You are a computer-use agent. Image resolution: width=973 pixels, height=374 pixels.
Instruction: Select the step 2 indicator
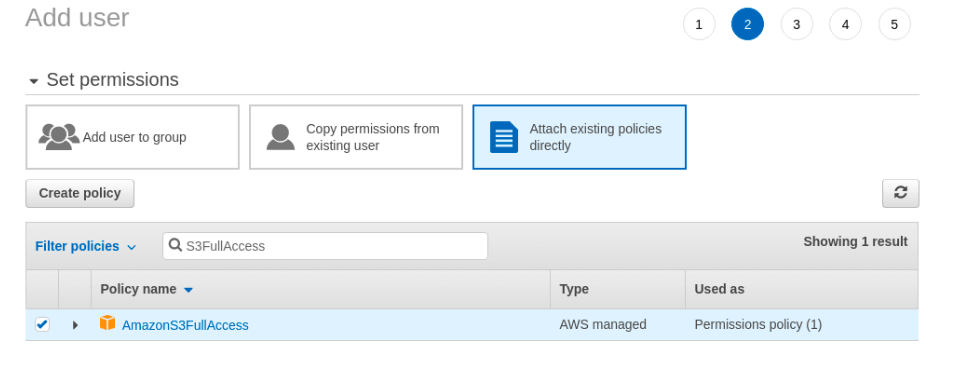click(747, 24)
